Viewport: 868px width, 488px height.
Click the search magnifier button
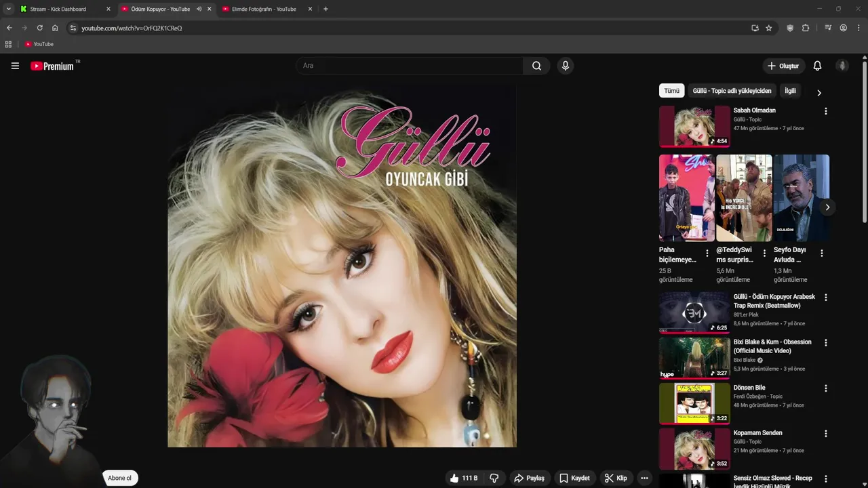click(536, 66)
